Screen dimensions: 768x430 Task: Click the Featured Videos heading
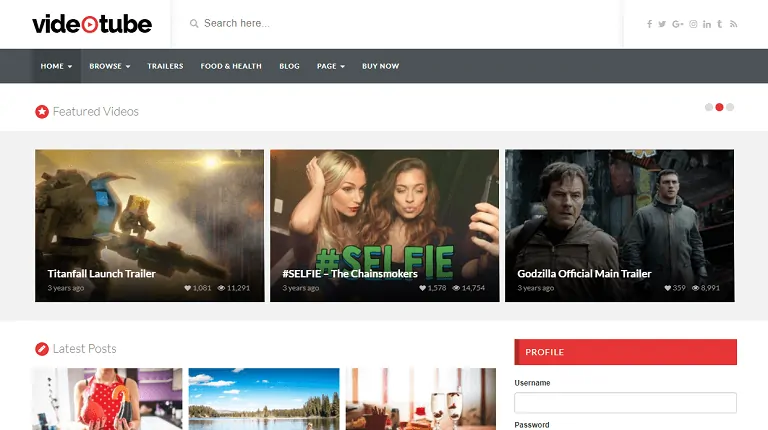[x=96, y=112]
